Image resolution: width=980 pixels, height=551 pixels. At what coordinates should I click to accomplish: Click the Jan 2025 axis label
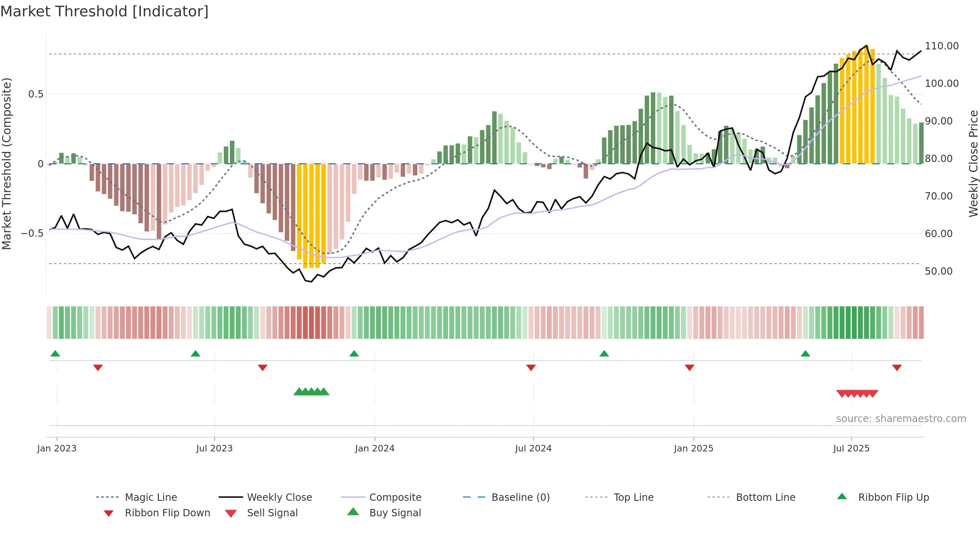coord(694,448)
